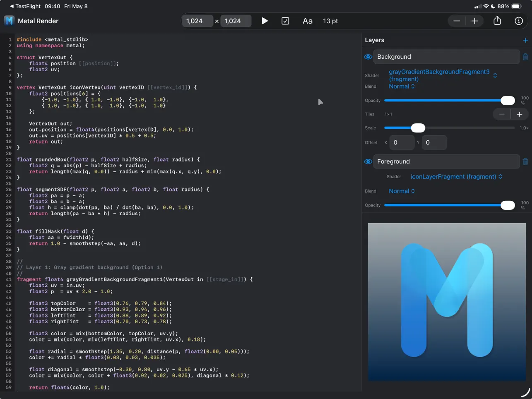
Task: Run the shader with the play button
Action: [x=265, y=21]
